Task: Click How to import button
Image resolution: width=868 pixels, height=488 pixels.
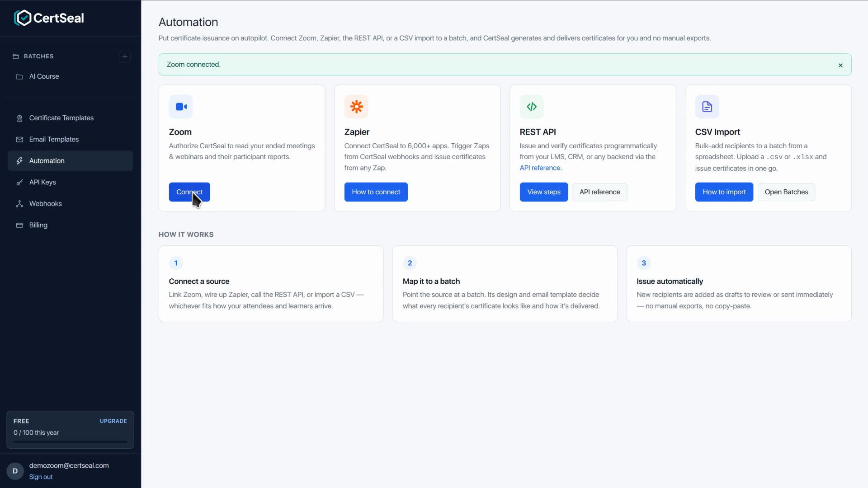Action: point(724,192)
